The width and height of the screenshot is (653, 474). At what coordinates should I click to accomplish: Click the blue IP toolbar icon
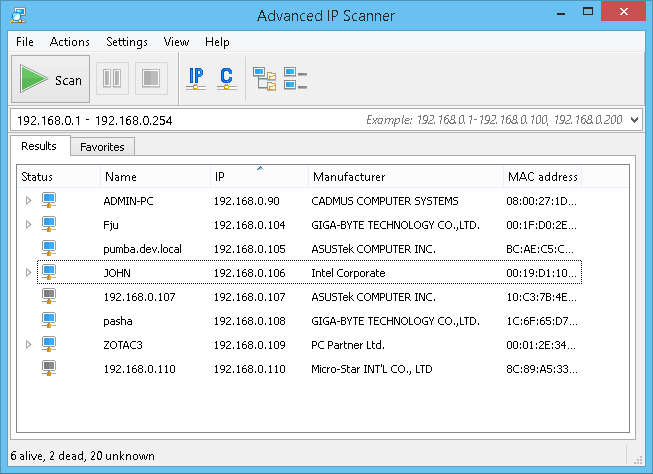coord(196,78)
